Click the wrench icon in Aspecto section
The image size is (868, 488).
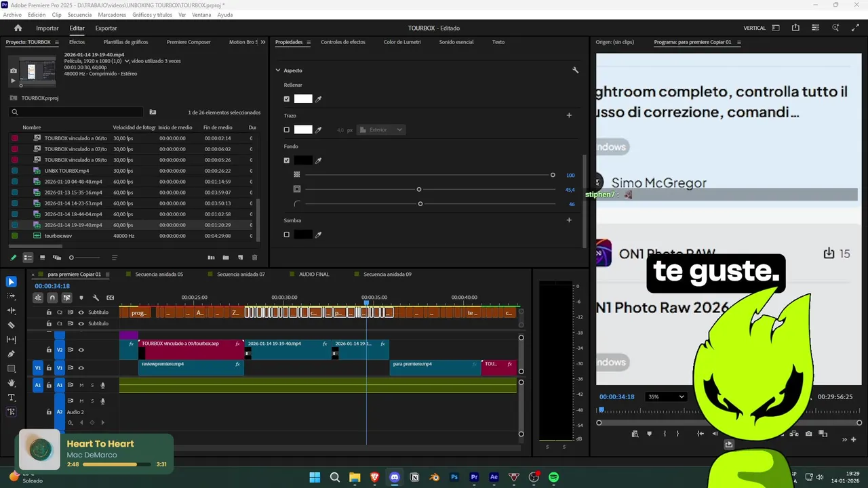[x=576, y=70]
